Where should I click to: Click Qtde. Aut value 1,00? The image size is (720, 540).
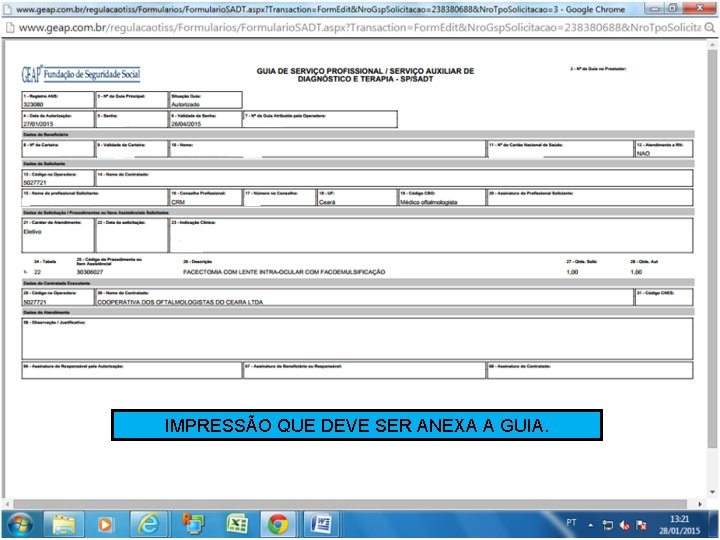tap(636, 272)
